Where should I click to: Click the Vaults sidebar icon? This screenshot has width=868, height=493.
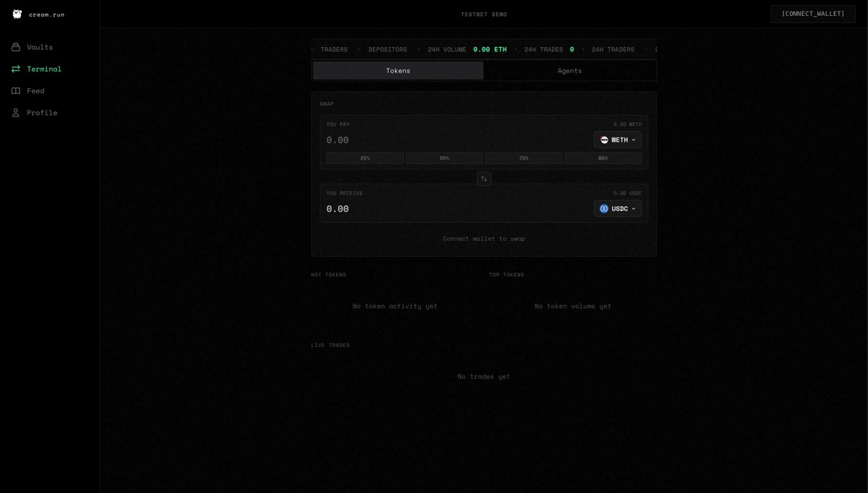(16, 47)
